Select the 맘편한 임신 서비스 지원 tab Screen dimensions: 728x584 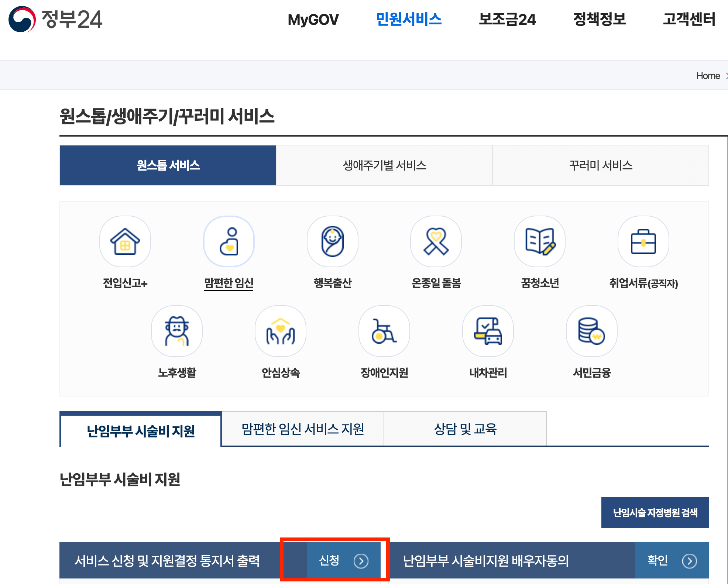303,429
